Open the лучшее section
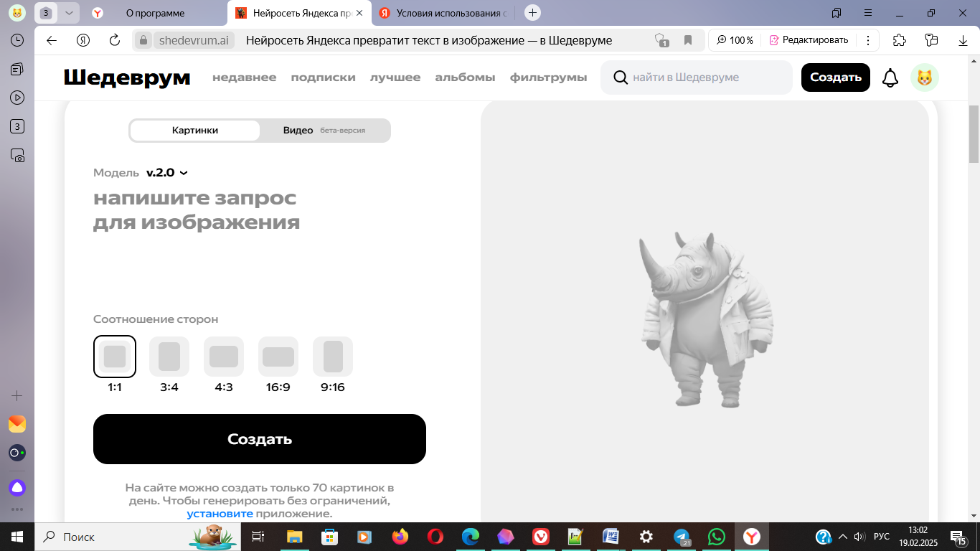This screenshot has height=551, width=980. 395,77
